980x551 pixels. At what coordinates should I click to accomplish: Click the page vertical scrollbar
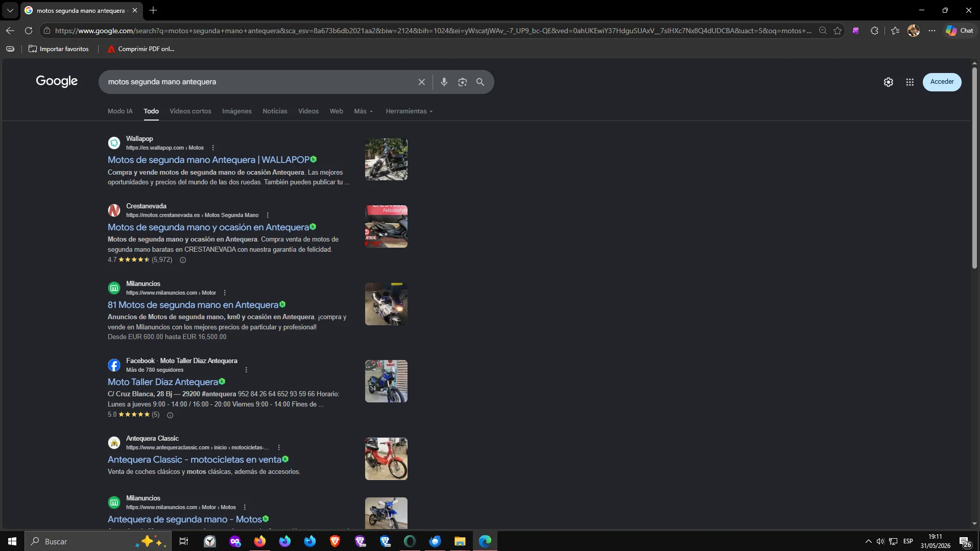point(974,169)
